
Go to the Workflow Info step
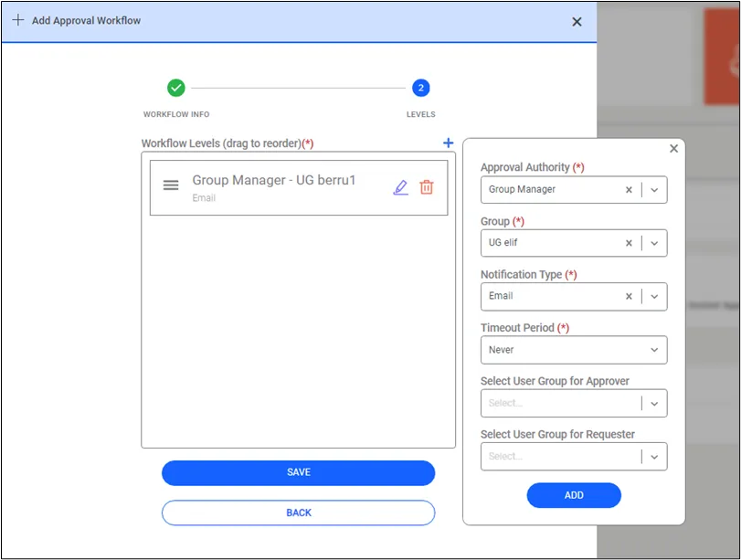coord(176,88)
